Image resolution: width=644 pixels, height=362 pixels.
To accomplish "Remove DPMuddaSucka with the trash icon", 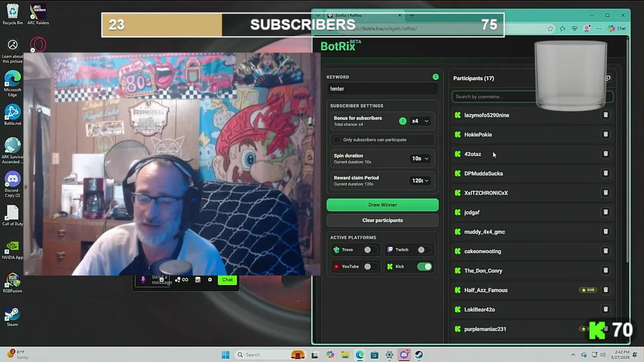I will 606,173.
